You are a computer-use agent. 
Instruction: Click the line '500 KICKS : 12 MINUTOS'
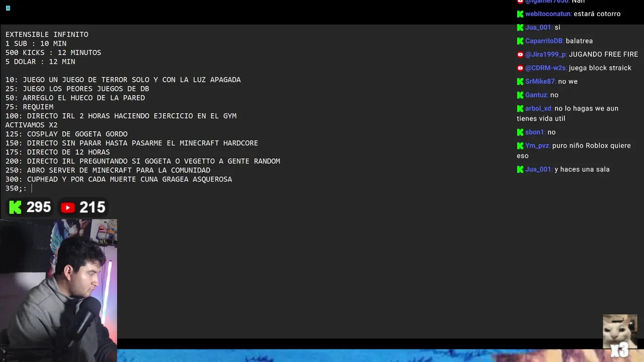(53, 53)
